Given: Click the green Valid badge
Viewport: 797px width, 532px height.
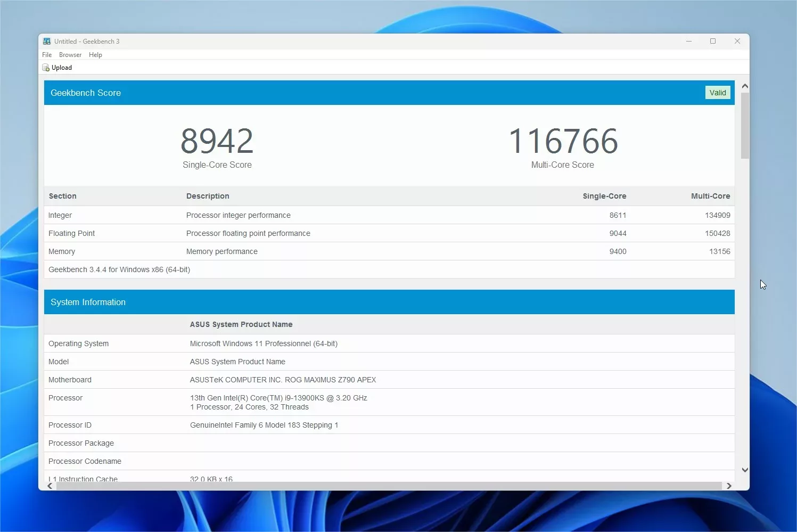Looking at the screenshot, I should click(x=717, y=93).
